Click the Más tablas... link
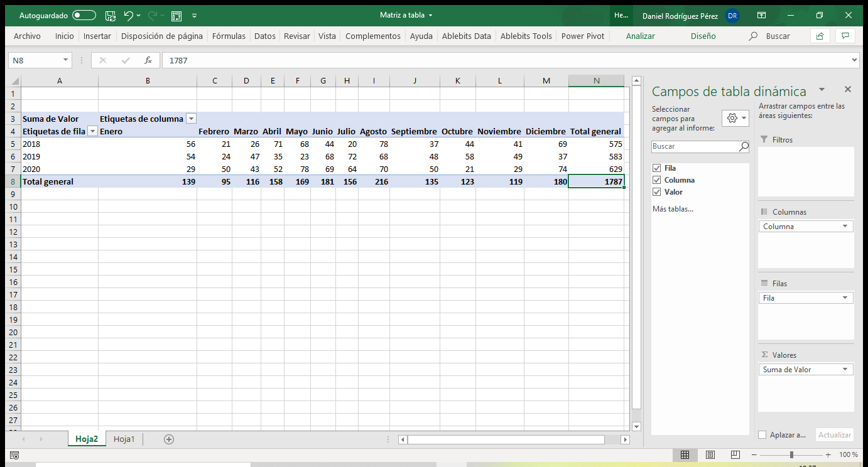 coord(673,209)
